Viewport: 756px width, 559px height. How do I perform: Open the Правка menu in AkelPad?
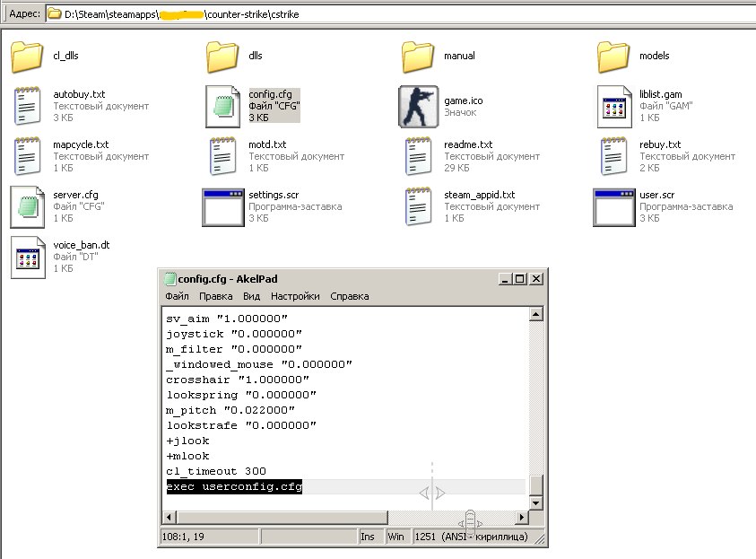click(x=216, y=296)
